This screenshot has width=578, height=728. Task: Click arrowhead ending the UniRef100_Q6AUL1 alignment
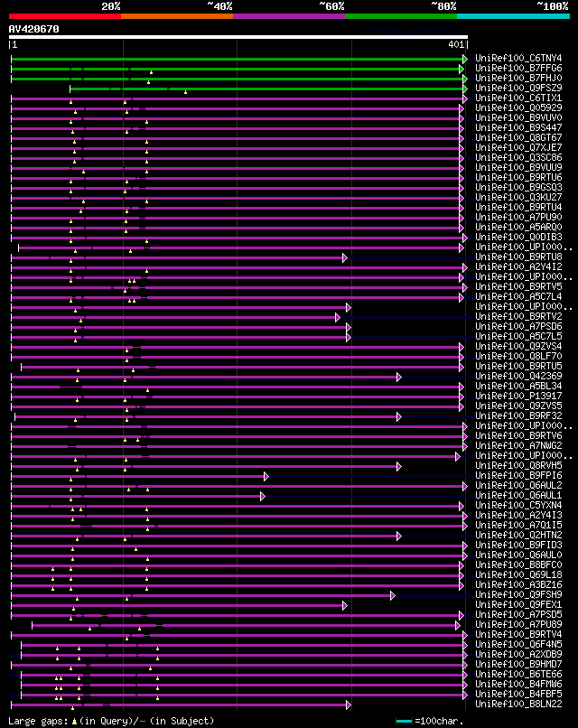[x=262, y=496]
